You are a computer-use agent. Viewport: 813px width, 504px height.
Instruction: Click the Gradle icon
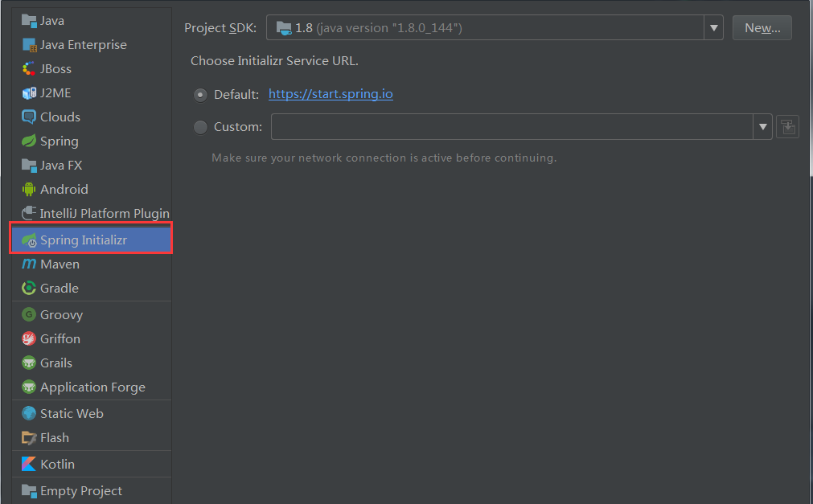click(29, 288)
